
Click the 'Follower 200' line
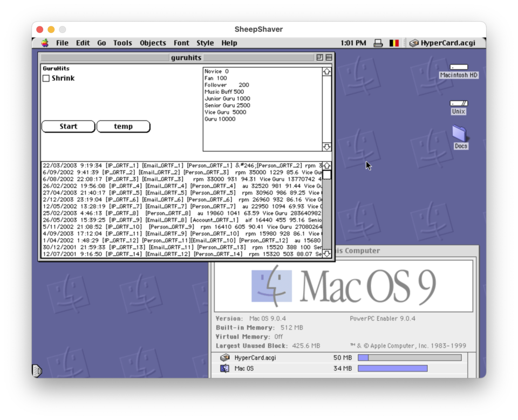pos(227,85)
